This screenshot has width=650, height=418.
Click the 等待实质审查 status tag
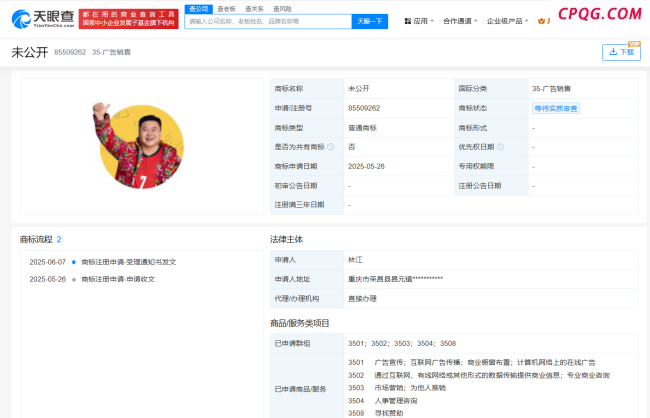tap(556, 108)
